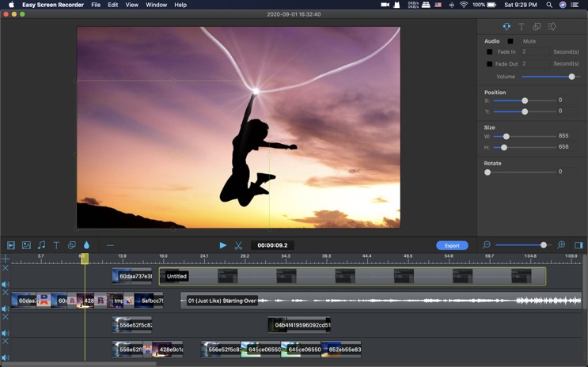The width and height of the screenshot is (588, 367).
Task: Click the Size H slider handle
Action: [x=504, y=147]
